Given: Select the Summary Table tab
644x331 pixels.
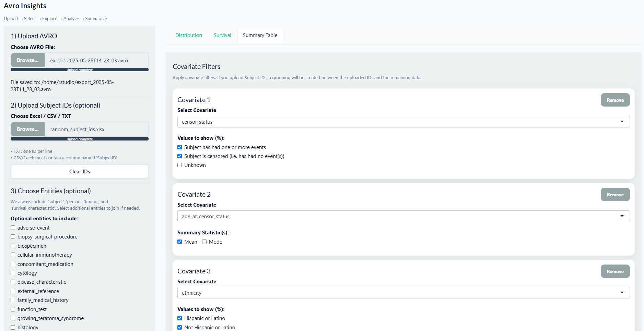Looking at the screenshot, I should coord(260,35).
